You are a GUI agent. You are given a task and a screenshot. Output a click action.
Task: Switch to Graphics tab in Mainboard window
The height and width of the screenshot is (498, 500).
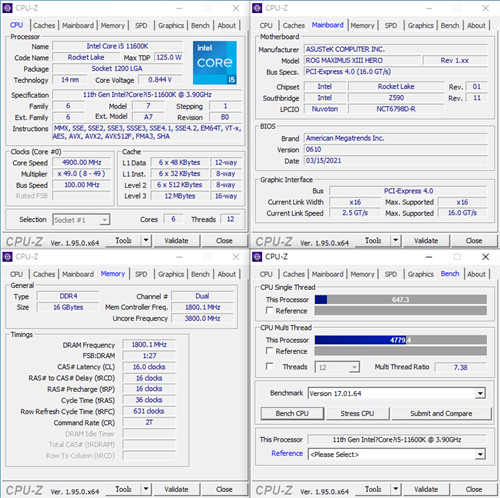pos(420,26)
